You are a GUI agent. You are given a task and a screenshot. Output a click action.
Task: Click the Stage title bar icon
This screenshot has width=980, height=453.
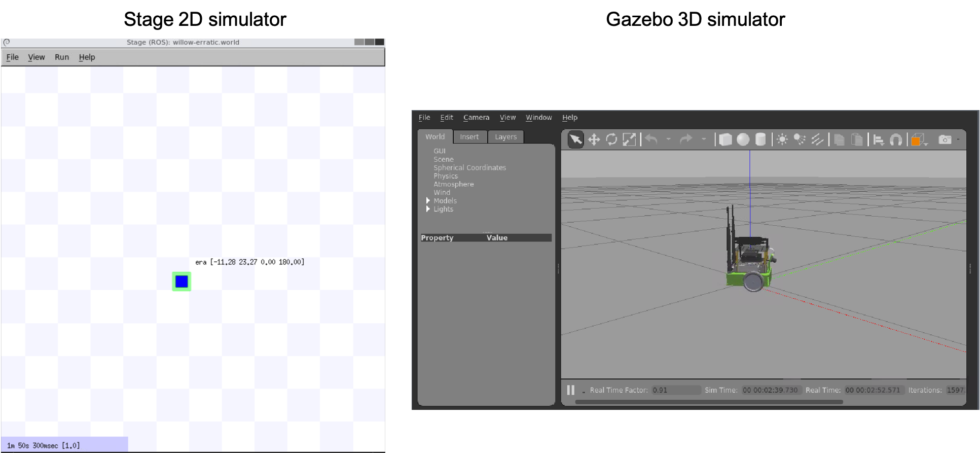point(7,42)
